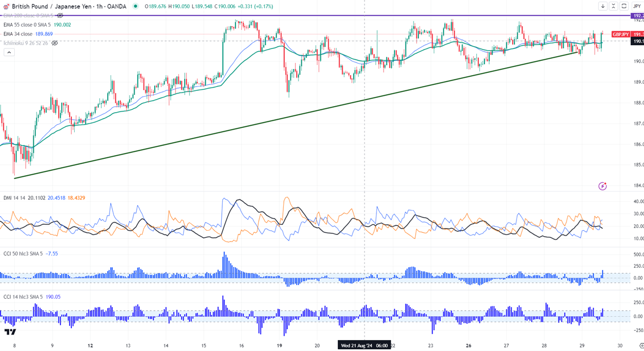Image resolution: width=644 pixels, height=351 pixels.
Task: Select the CCI 50 hlc3 SMA 5 legend
Action: click(x=23, y=254)
